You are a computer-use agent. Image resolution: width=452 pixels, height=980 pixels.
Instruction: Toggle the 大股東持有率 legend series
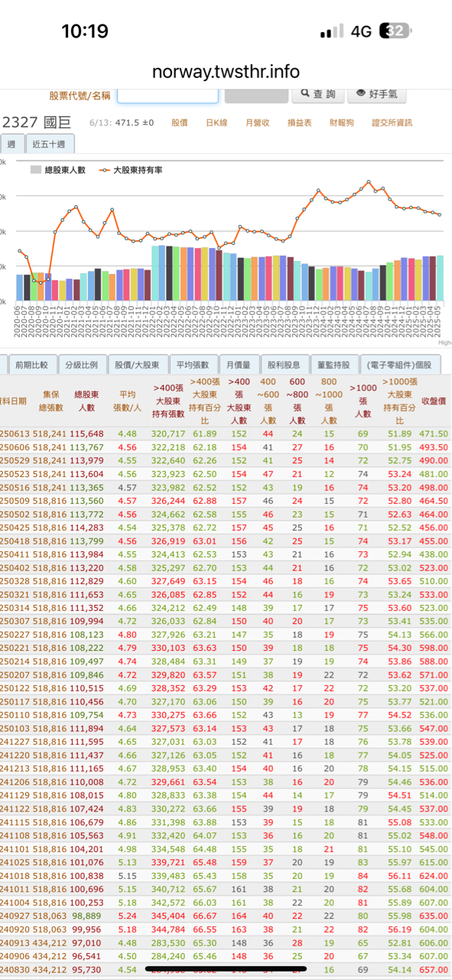click(x=131, y=170)
